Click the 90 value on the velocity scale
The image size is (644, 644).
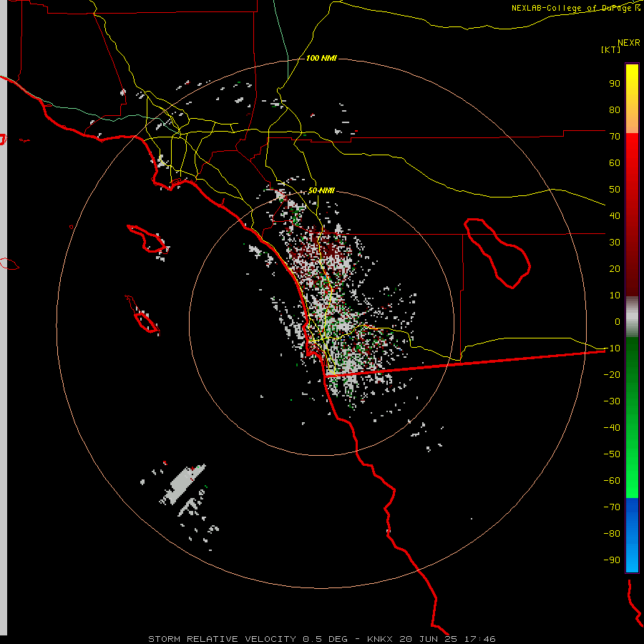615,84
